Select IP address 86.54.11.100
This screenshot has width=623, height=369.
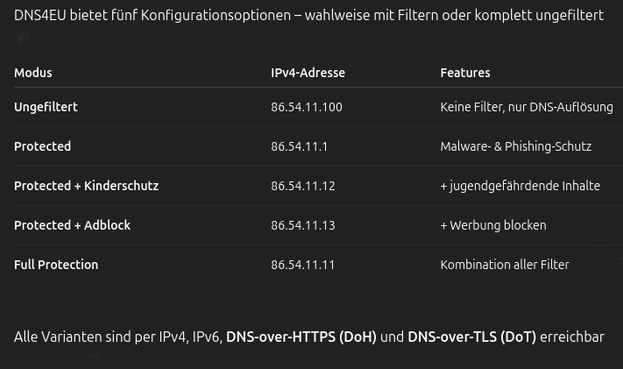tap(306, 107)
